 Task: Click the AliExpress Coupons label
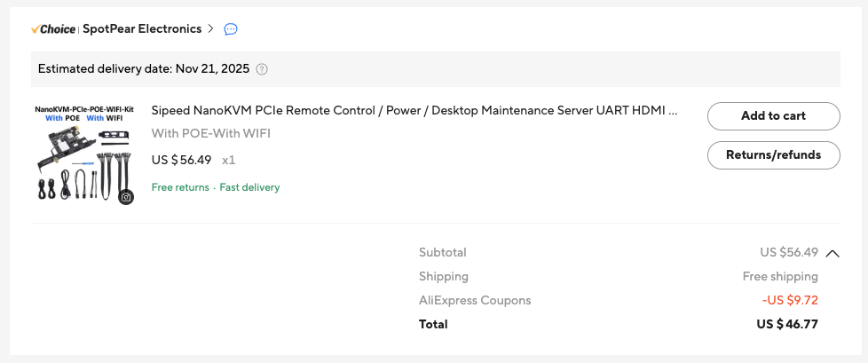pyautogui.click(x=475, y=300)
